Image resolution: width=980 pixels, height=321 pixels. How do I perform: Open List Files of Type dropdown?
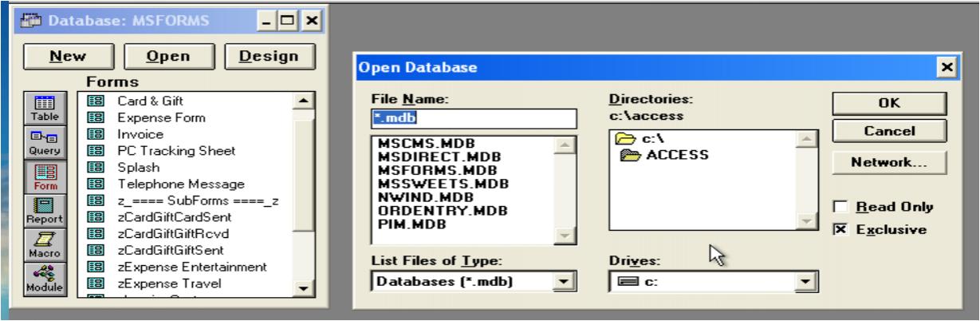(x=565, y=280)
